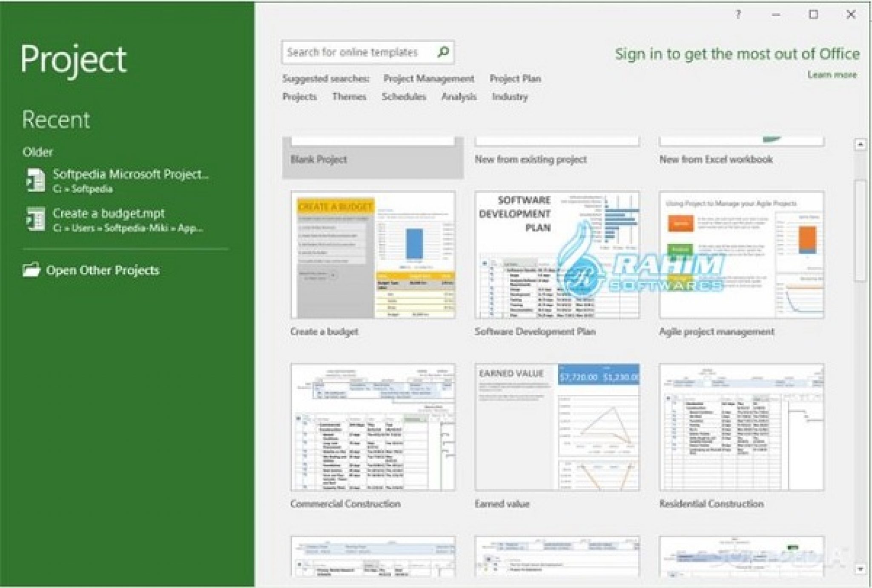This screenshot has width=872, height=588.
Task: Search suggested term Schedules
Action: pos(403,97)
